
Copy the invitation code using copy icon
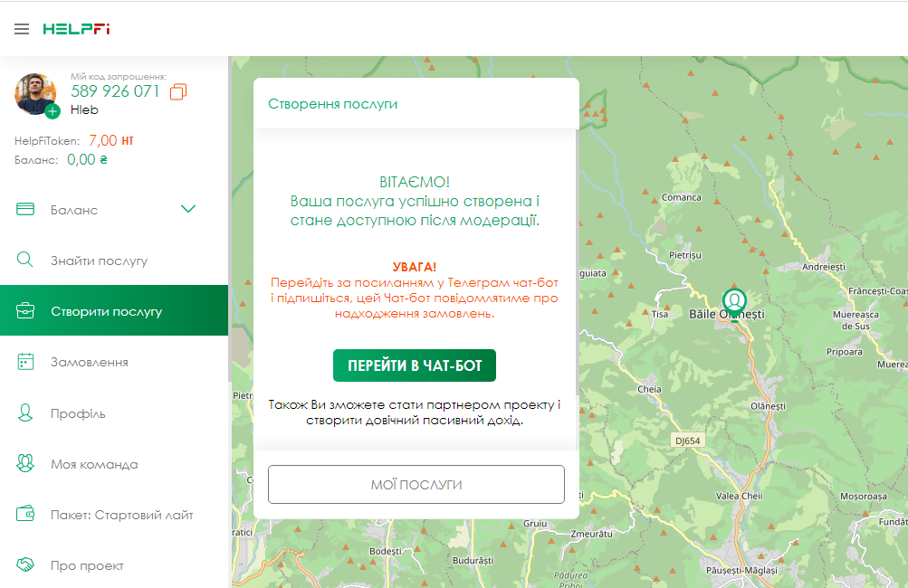[178, 92]
